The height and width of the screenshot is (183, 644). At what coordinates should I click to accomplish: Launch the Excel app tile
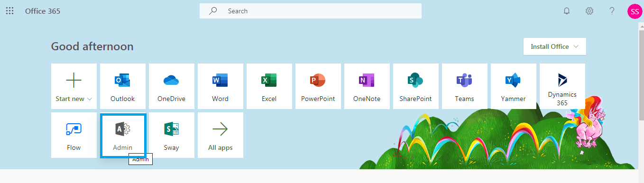pyautogui.click(x=269, y=86)
